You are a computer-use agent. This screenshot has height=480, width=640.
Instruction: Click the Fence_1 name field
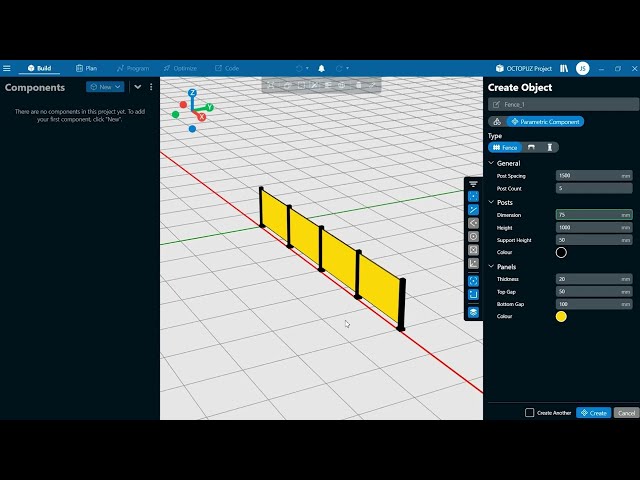click(564, 104)
